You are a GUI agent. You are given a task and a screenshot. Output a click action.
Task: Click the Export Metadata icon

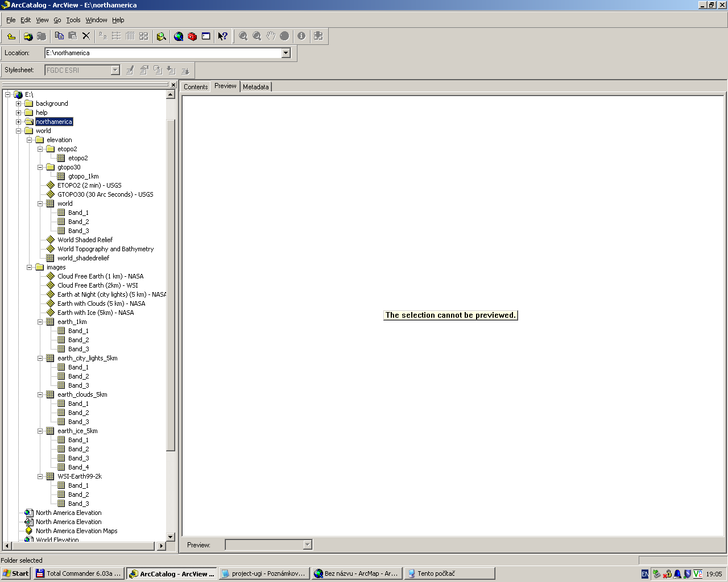185,70
